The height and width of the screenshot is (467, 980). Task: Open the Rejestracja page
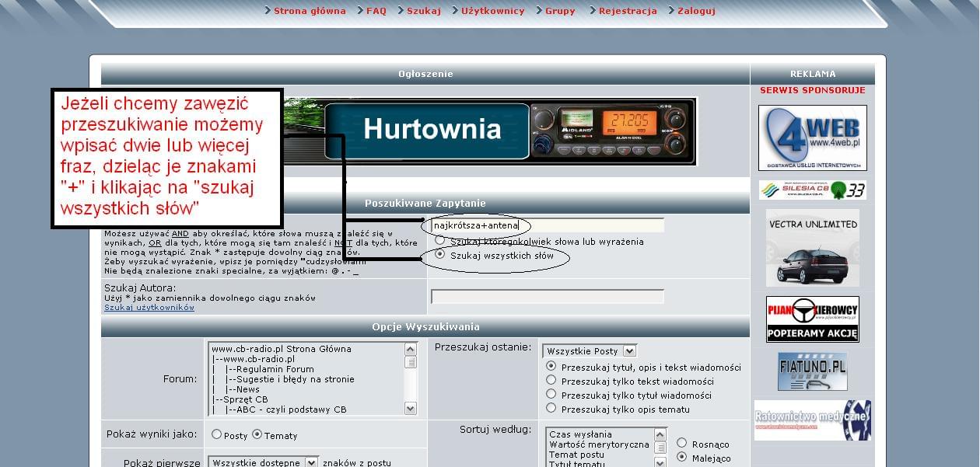click(x=628, y=11)
